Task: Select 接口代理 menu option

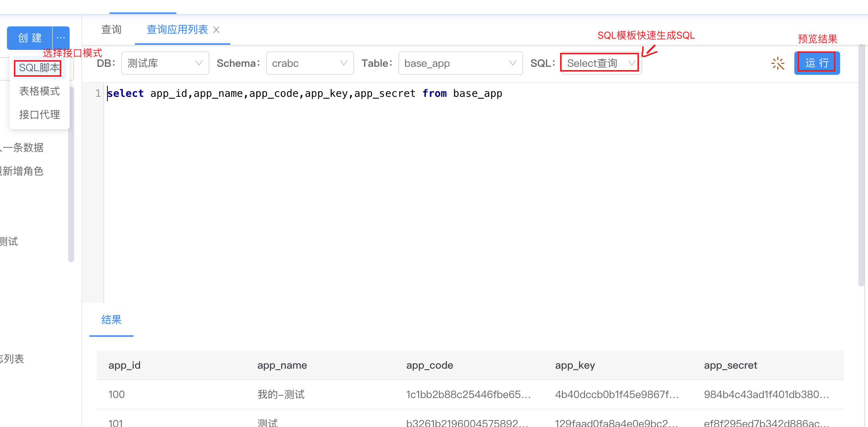Action: pyautogui.click(x=39, y=114)
